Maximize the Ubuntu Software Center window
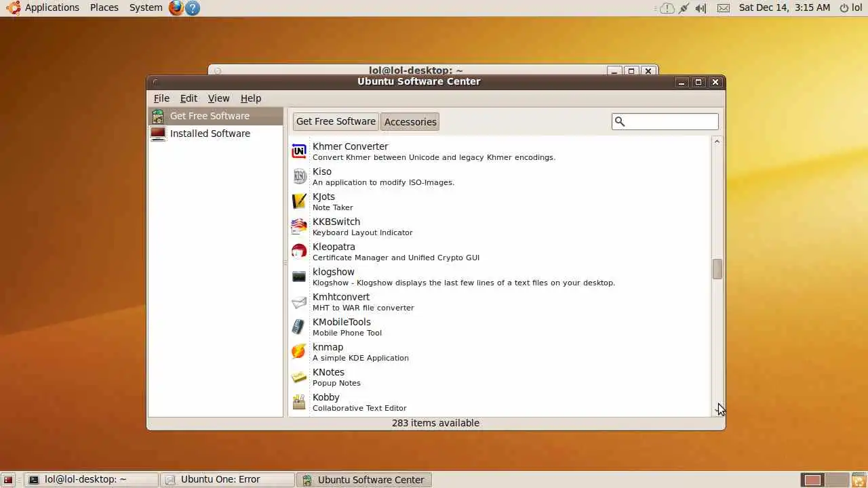The width and height of the screenshot is (868, 488). (698, 82)
